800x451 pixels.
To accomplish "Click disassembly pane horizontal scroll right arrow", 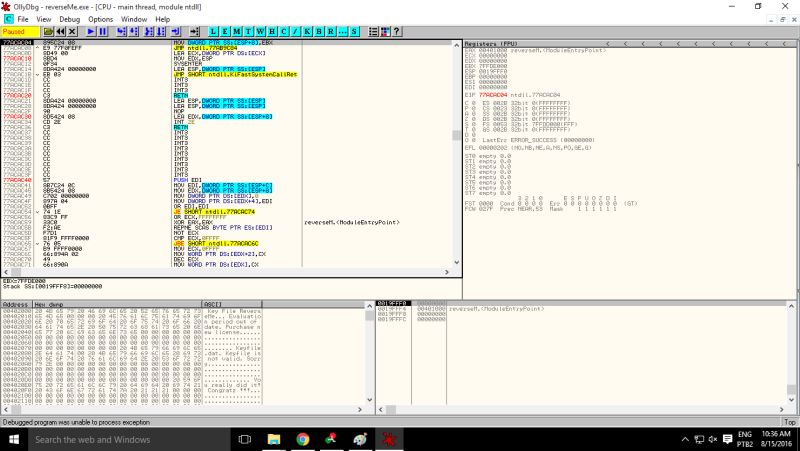I will [447, 272].
